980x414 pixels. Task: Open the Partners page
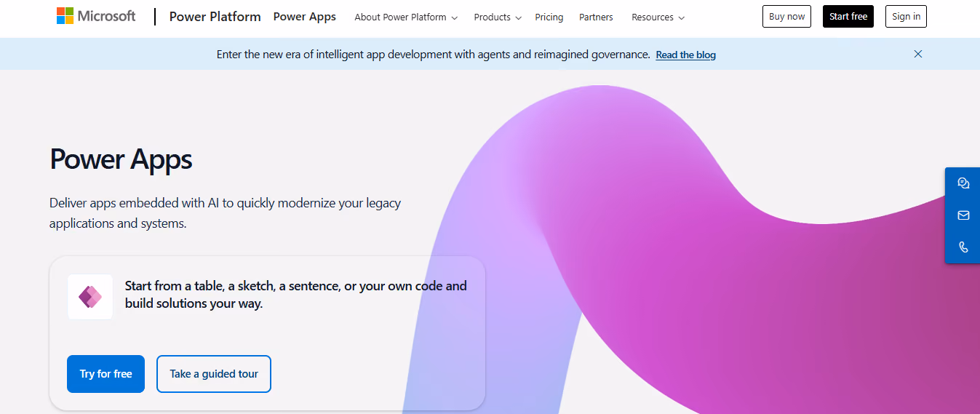[596, 17]
